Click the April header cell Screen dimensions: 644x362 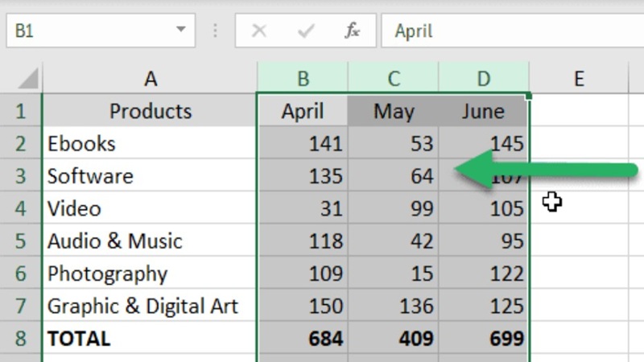coord(303,111)
